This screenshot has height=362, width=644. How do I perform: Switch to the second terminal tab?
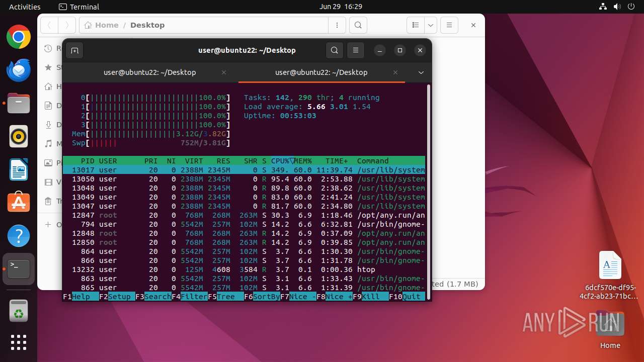[321, 72]
